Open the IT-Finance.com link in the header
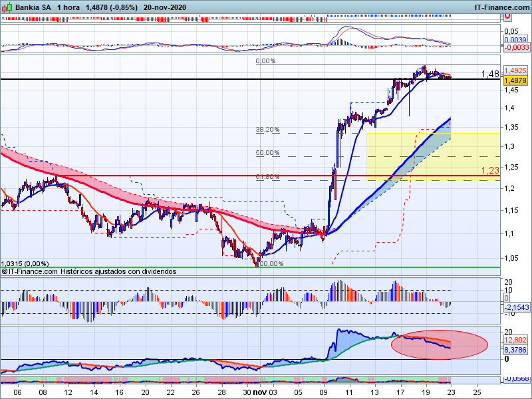This screenshot has height=399, width=532. pos(502,7)
